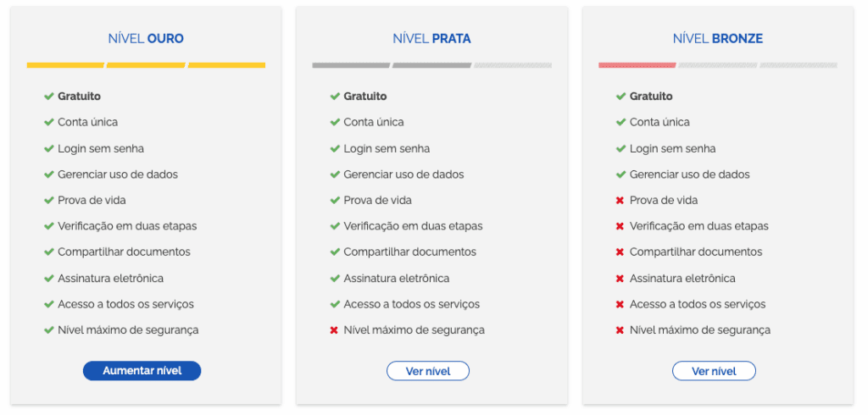The height and width of the screenshot is (415, 868).
Task: Select the Nível Ouro heading
Action: point(146,39)
